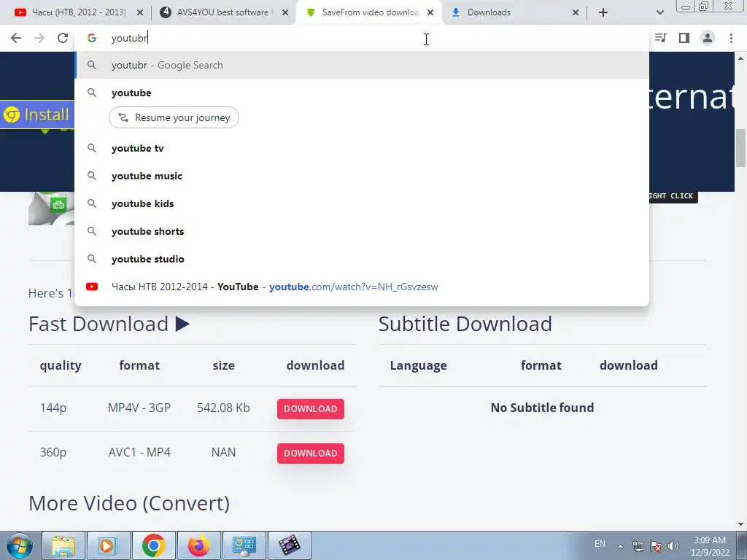Show hidden tray icons arrow
747x560 pixels.
click(x=620, y=546)
